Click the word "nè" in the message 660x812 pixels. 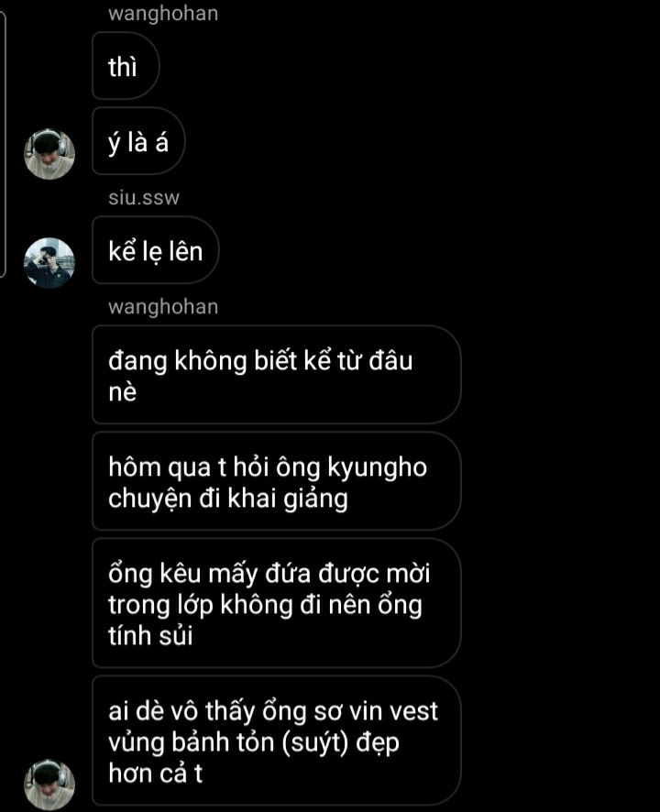(x=122, y=392)
